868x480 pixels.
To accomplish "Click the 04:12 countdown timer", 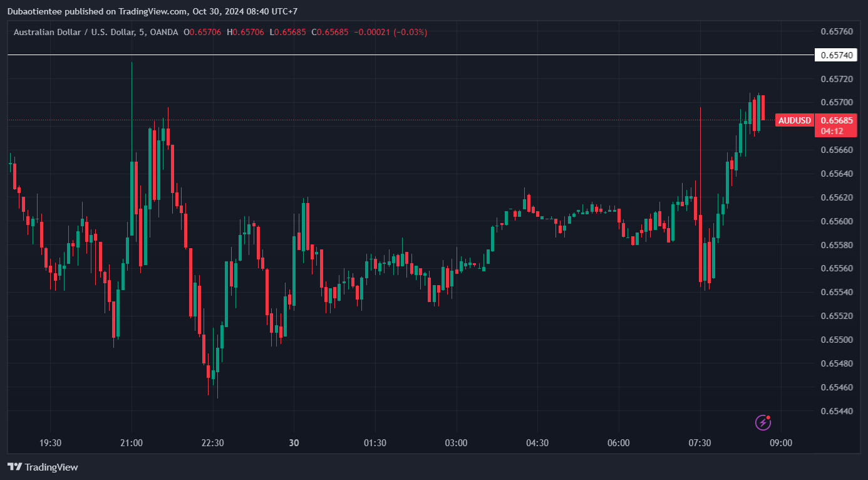I will [832, 131].
